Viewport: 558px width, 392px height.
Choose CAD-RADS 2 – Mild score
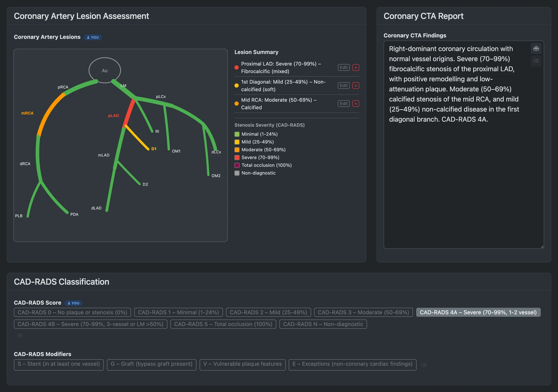(268, 312)
